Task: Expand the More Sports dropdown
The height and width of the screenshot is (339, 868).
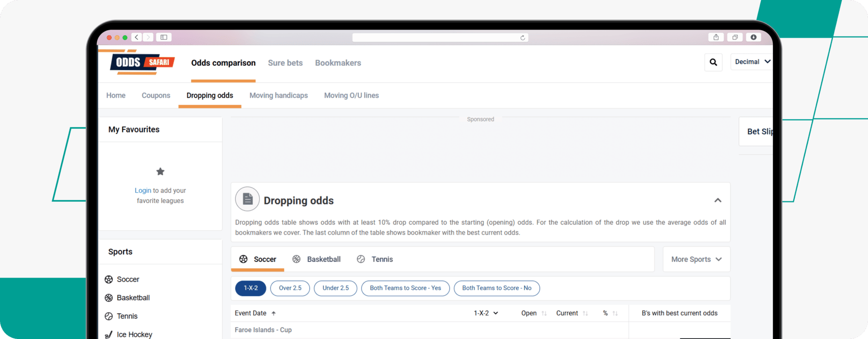Action: click(696, 259)
